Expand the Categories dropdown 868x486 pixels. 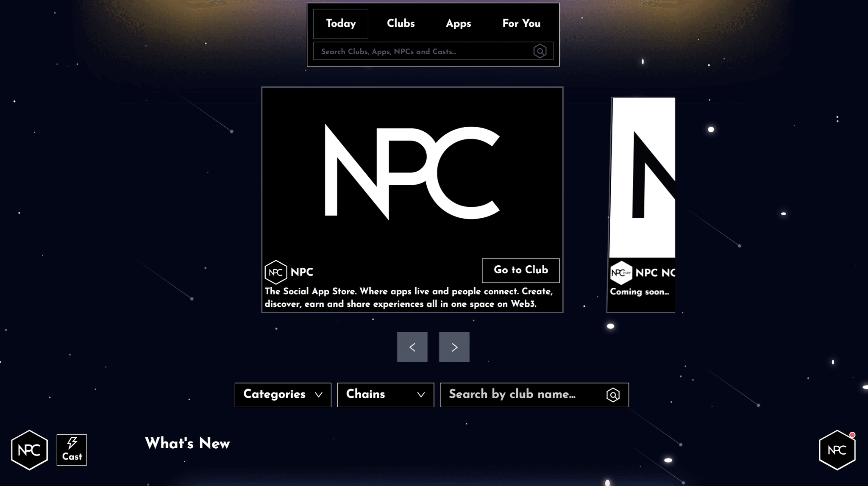[x=283, y=395]
